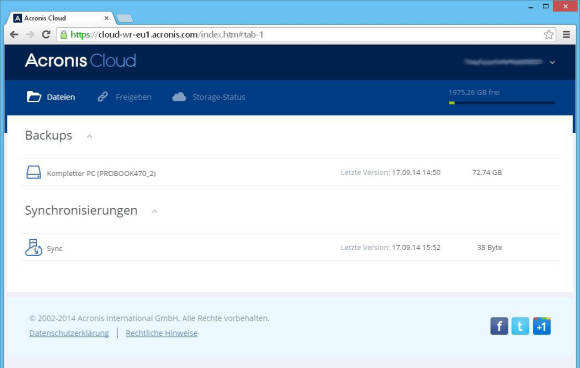580x368 pixels.
Task: Switch to the Dateien tab
Action: [51, 97]
